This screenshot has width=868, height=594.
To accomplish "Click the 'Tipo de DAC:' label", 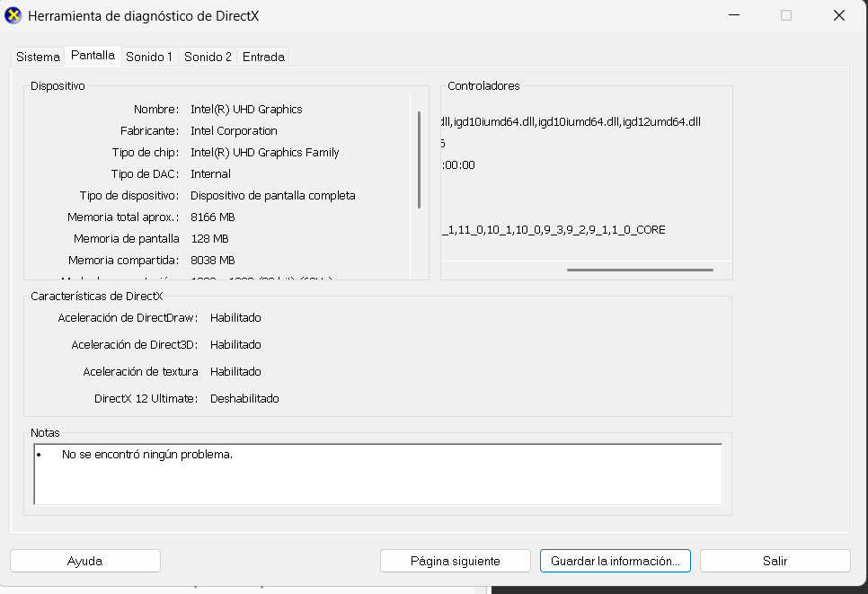I will [145, 173].
